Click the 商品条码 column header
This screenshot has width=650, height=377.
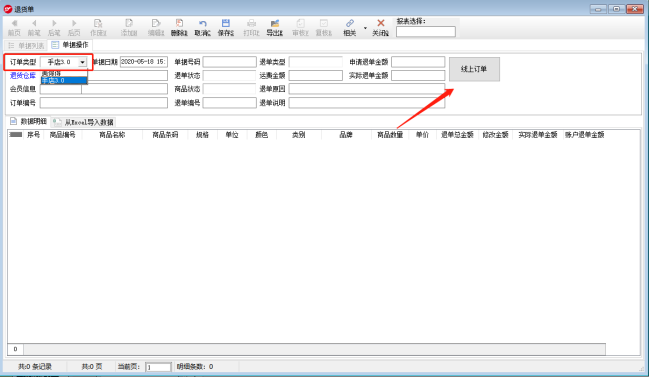165,135
